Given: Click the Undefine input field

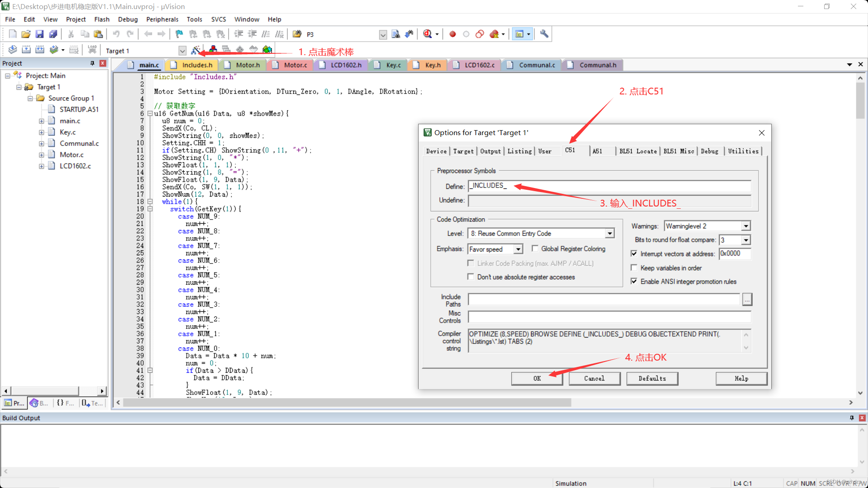Looking at the screenshot, I should pos(609,200).
